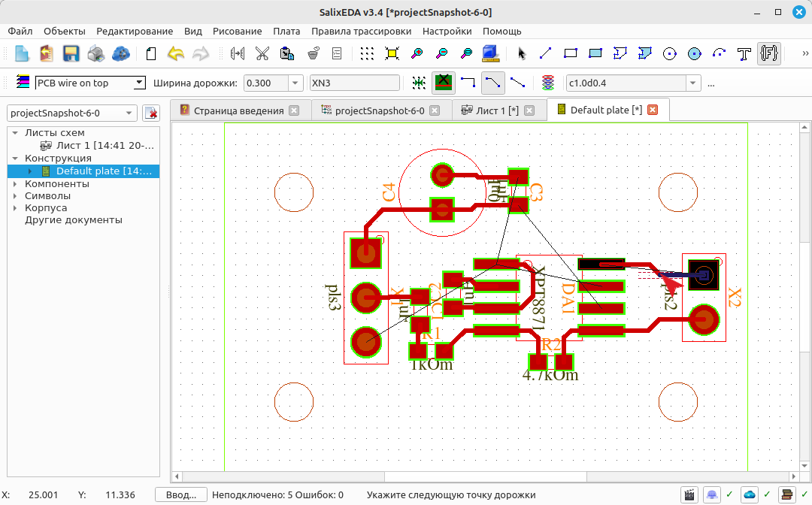
Task: Open 3D view with blue cube icon
Action: point(490,53)
